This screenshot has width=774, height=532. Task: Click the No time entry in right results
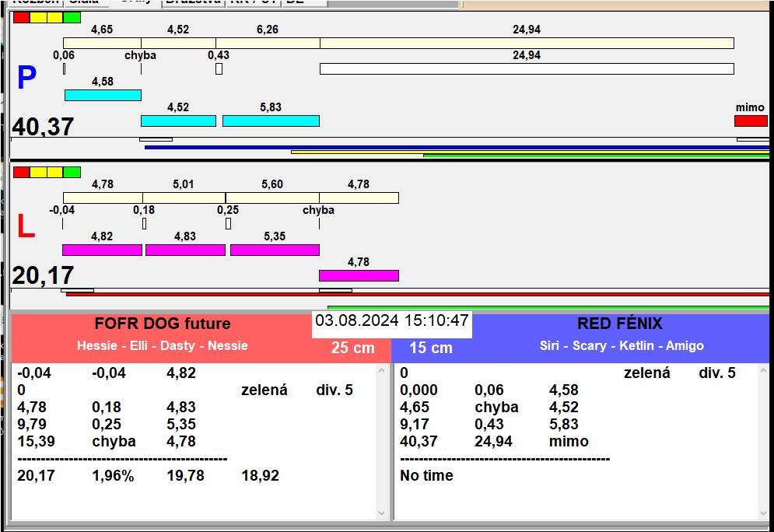[426, 475]
